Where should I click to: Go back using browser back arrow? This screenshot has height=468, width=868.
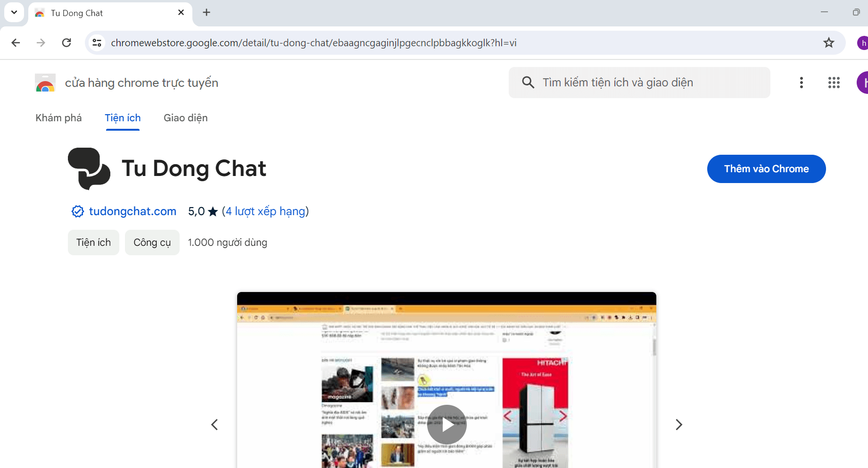tap(16, 43)
